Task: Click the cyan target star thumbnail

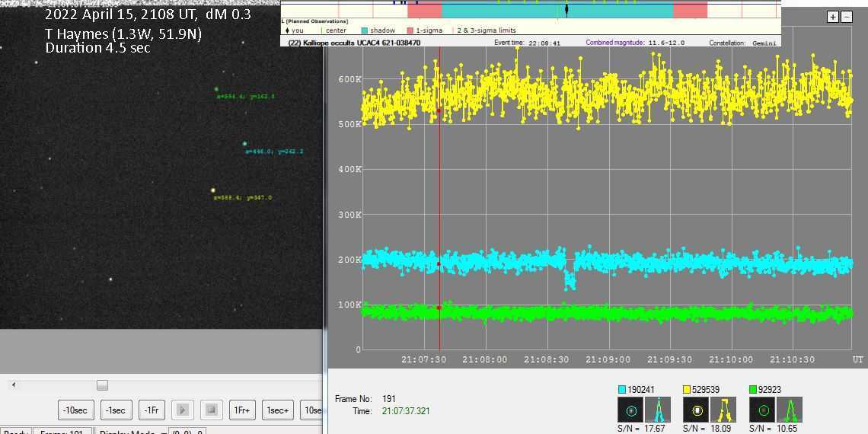Action: point(630,410)
